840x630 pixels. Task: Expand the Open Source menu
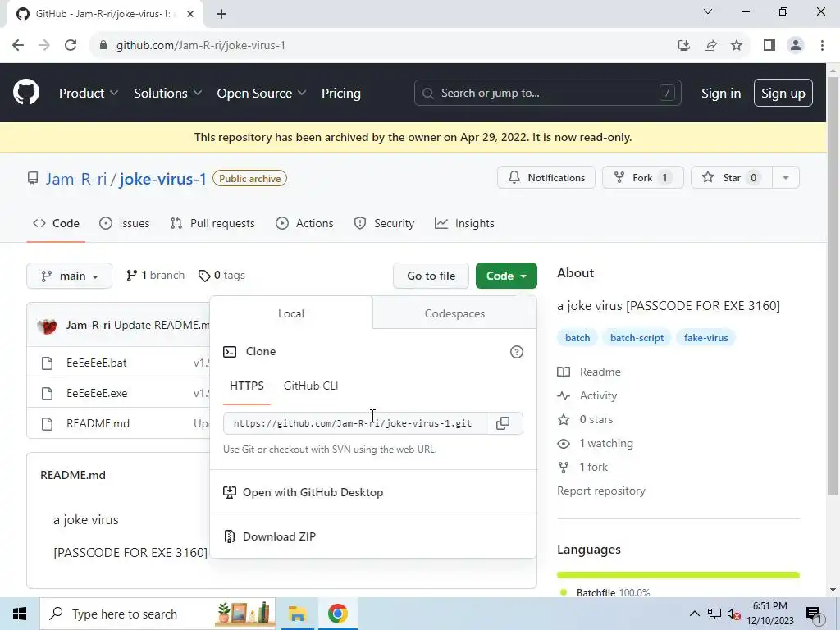[262, 94]
